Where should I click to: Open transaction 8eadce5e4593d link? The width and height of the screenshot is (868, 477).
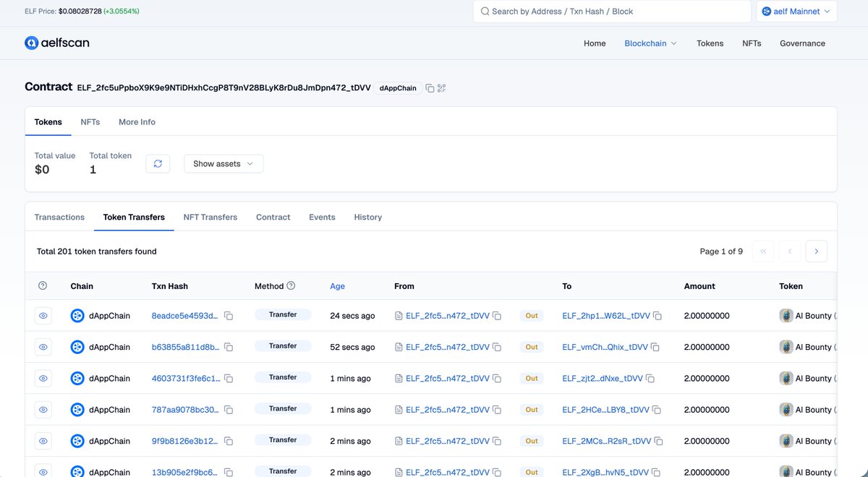point(185,316)
